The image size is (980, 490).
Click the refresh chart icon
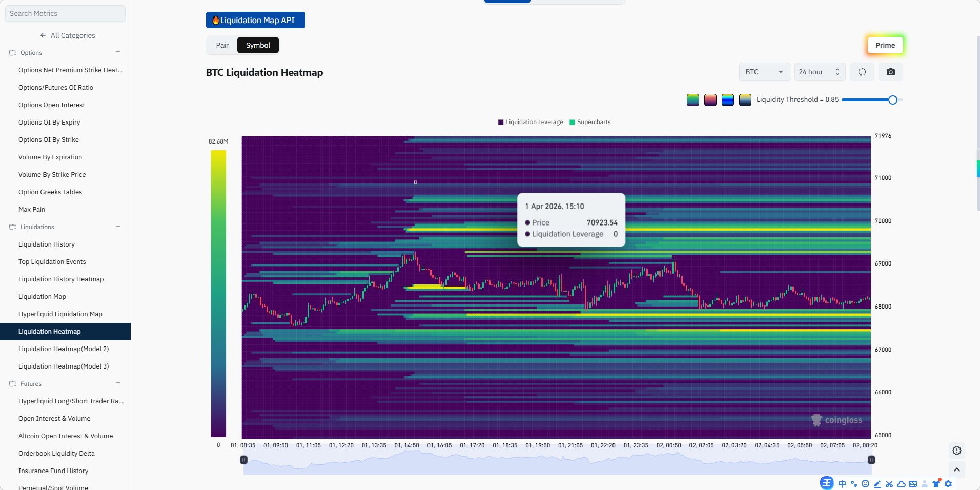862,72
